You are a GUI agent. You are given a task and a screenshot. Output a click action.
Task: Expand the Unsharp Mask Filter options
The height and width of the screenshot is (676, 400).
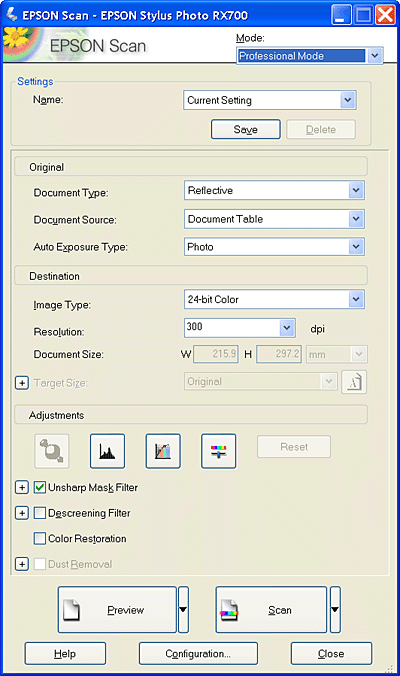coord(22,487)
